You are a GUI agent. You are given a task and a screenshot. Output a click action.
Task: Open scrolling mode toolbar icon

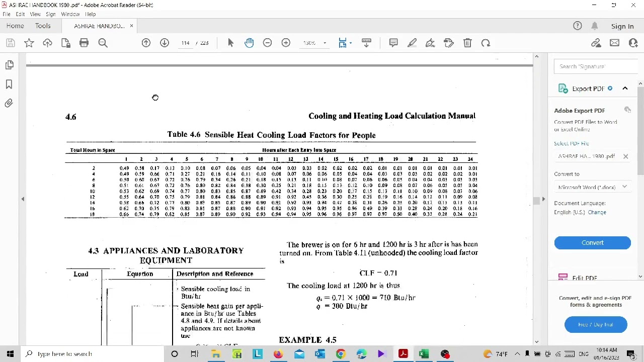coord(366,43)
